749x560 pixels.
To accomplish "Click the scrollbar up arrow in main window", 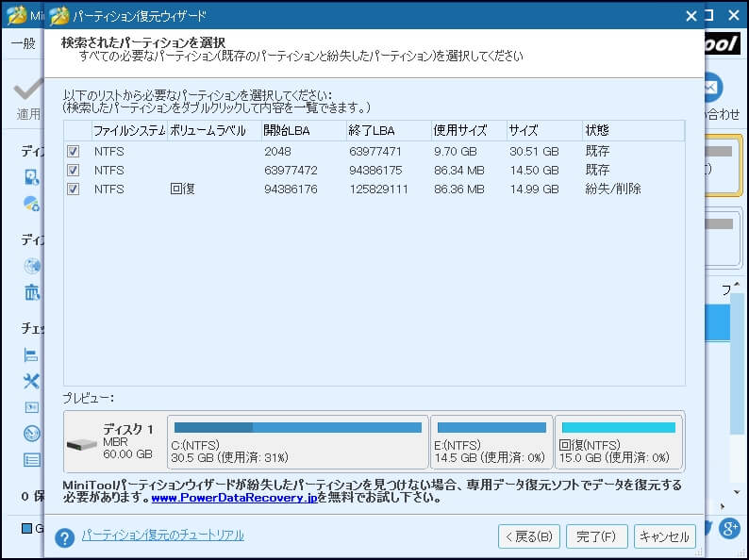I will [x=737, y=284].
